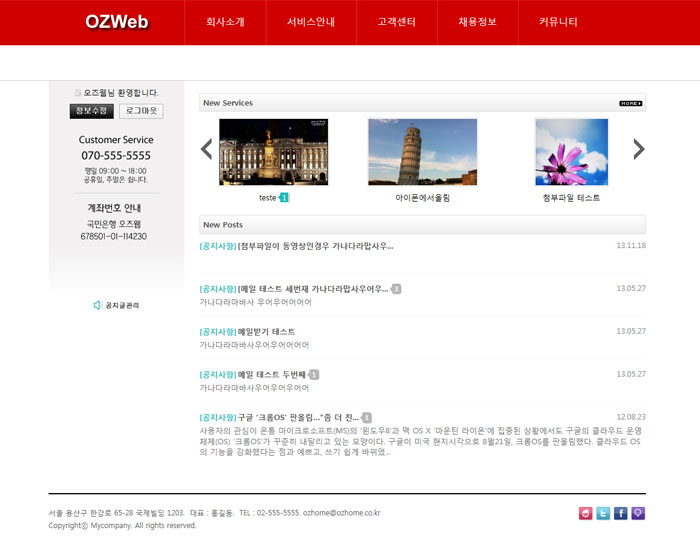This screenshot has width=700, height=545.
Task: Click comment badge on 크롬OS post
Action: pyautogui.click(x=367, y=418)
